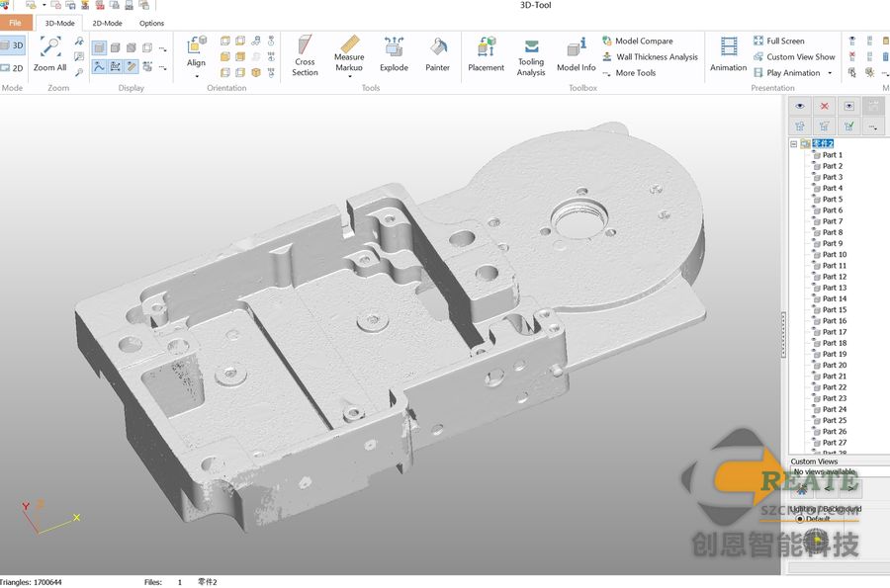Expand the top Display group overflow arrow
The height and width of the screenshot is (588, 890).
163,48
